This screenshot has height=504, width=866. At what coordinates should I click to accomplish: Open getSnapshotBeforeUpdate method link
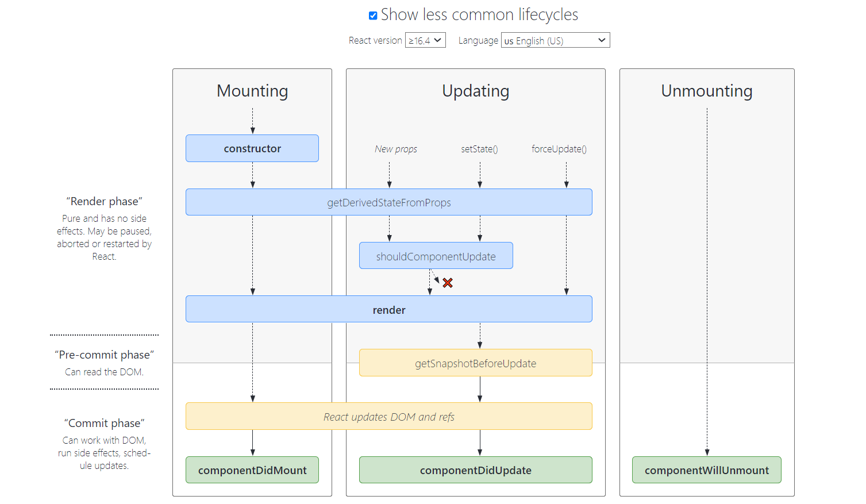[476, 363]
